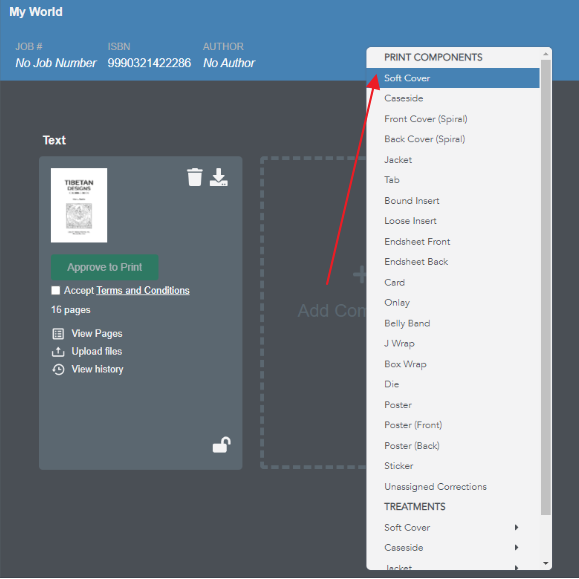Open the Tibetan Designs page thumbnail
The width and height of the screenshot is (579, 579).
click(79, 205)
